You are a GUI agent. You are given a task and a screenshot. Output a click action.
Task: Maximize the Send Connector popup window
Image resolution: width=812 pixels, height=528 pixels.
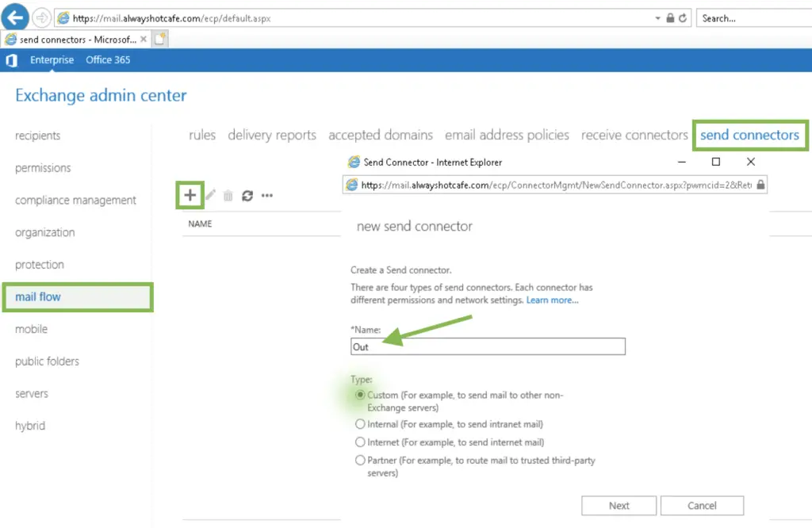pos(716,162)
